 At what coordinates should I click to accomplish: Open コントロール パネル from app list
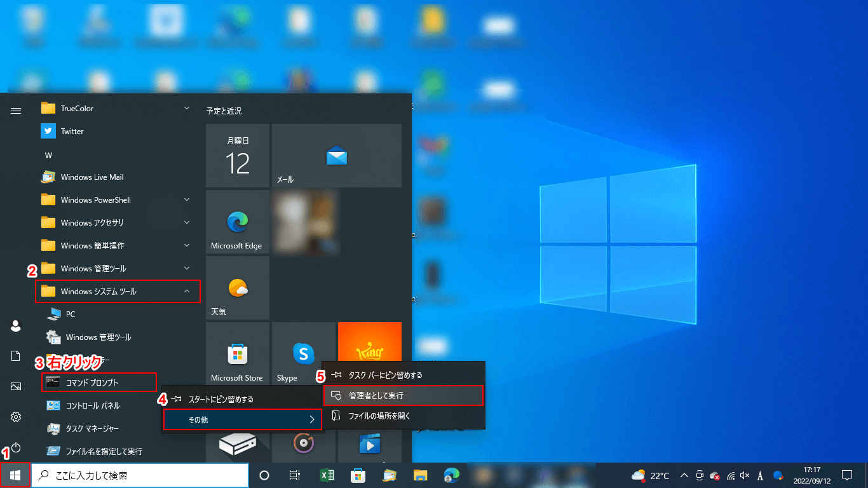click(x=118, y=405)
